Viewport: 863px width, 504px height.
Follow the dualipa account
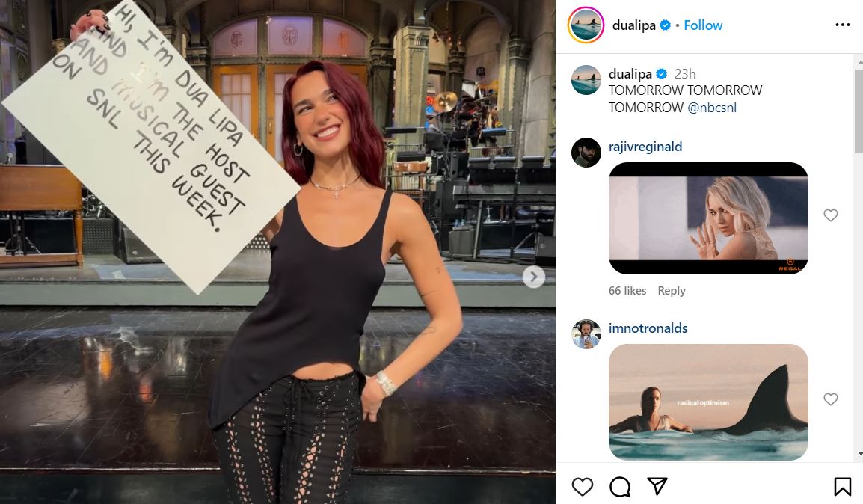coord(703,25)
